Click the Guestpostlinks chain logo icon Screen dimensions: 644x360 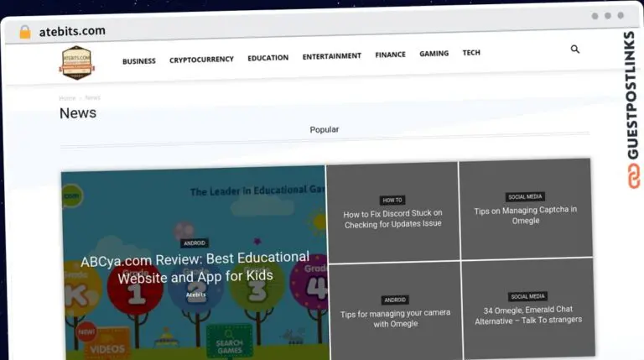(x=631, y=177)
